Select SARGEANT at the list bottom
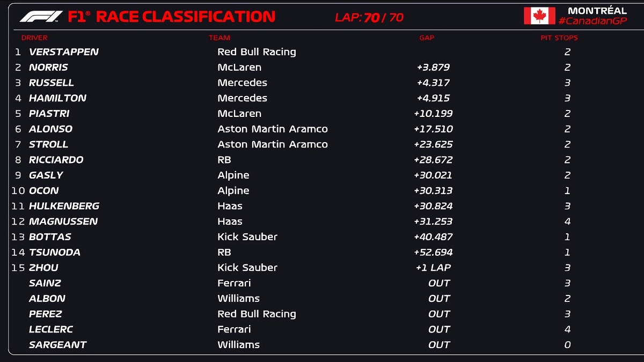 tap(57, 345)
